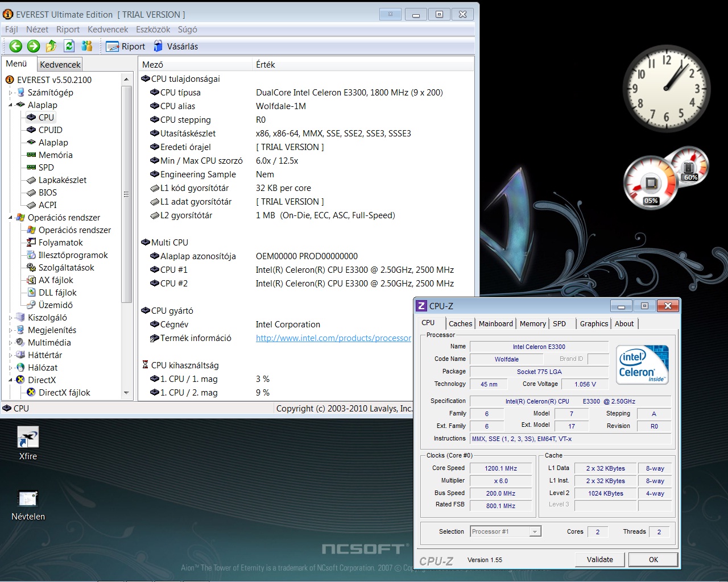Image resolution: width=728 pixels, height=582 pixels.
Task: Collapse the DirectX tree node
Action: click(x=10, y=380)
